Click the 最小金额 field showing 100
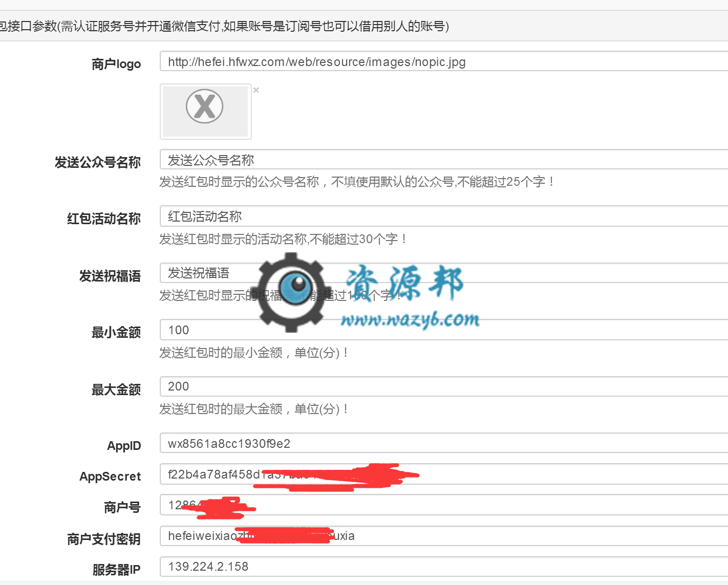 click(444, 330)
